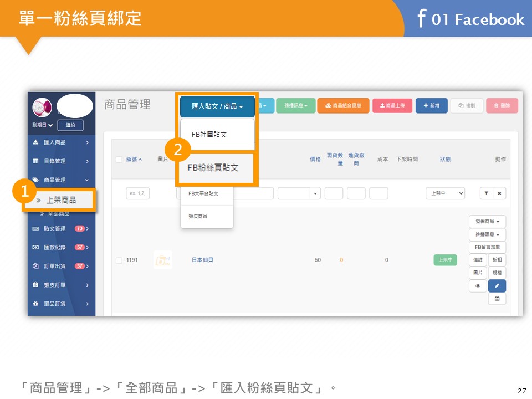The image size is (532, 399).
Task: Click the 日本仙貝 product thumbnail image
Action: click(x=162, y=260)
